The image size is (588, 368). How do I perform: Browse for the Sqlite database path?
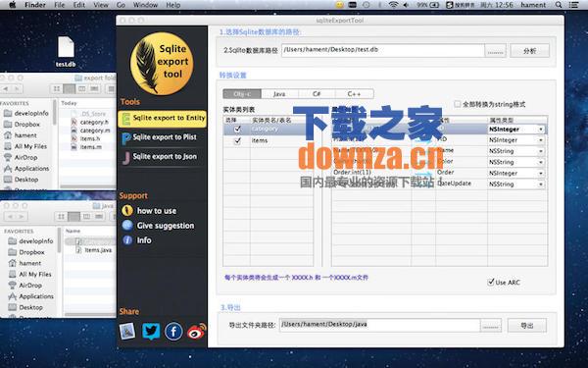pos(495,51)
